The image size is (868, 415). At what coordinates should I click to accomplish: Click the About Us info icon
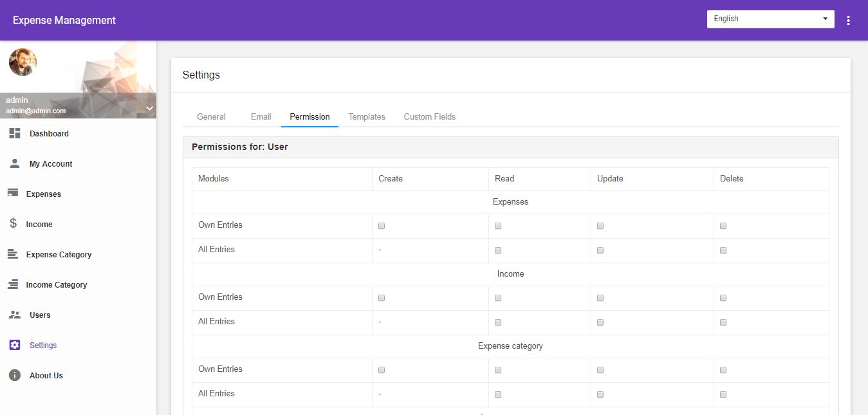pyautogui.click(x=14, y=375)
